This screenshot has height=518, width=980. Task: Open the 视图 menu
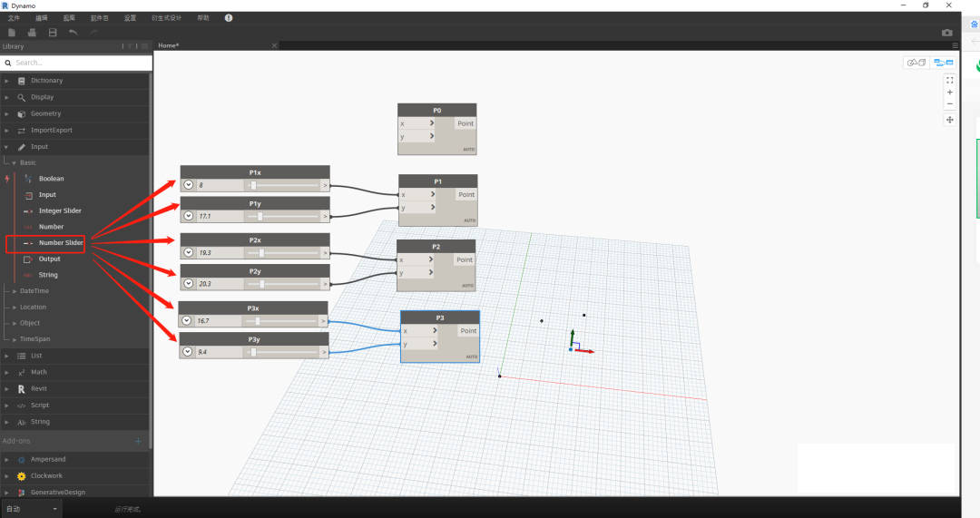coord(69,18)
